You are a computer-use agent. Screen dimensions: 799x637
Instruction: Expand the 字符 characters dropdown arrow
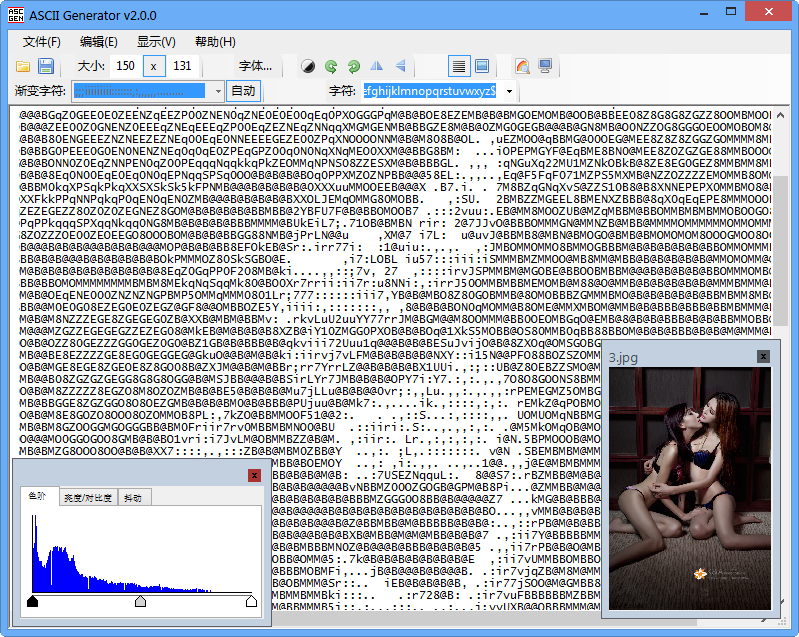click(x=509, y=92)
